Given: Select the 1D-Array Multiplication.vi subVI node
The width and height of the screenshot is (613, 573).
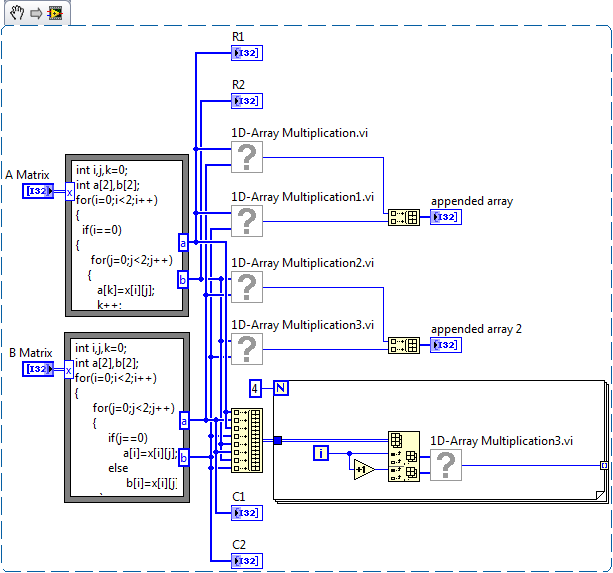Looking at the screenshot, I should tap(247, 157).
